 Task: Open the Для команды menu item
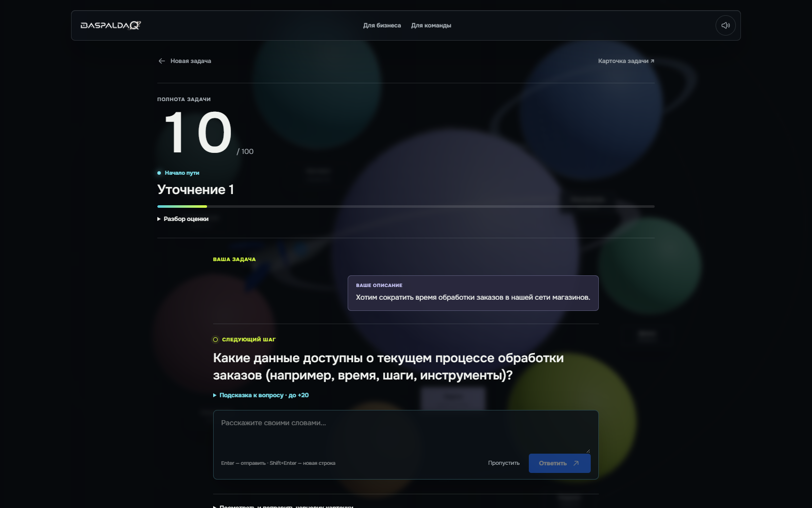pyautogui.click(x=431, y=25)
